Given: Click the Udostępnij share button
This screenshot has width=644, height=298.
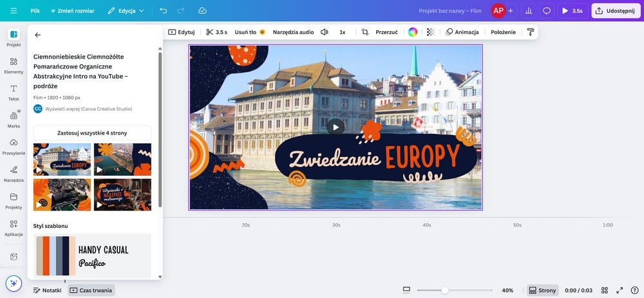Looking at the screenshot, I should tap(616, 11).
